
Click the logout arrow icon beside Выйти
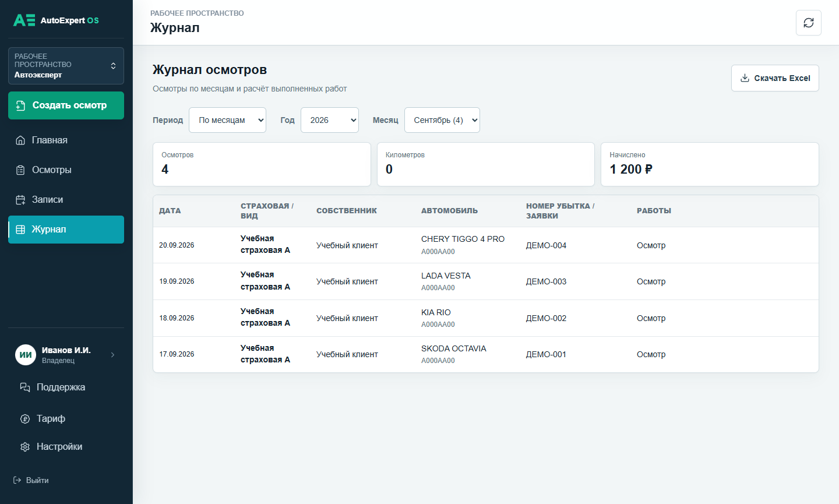coord(17,480)
